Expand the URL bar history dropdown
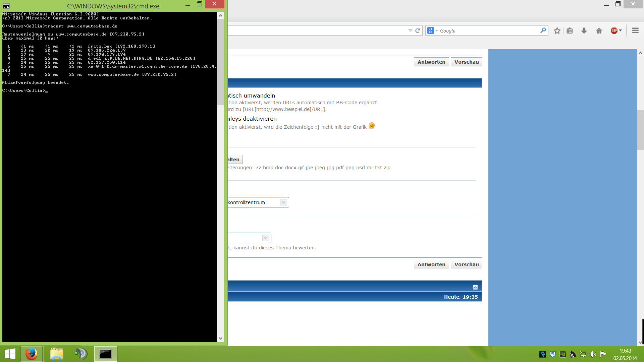Screen dimensions: 644x362 click(410, 31)
